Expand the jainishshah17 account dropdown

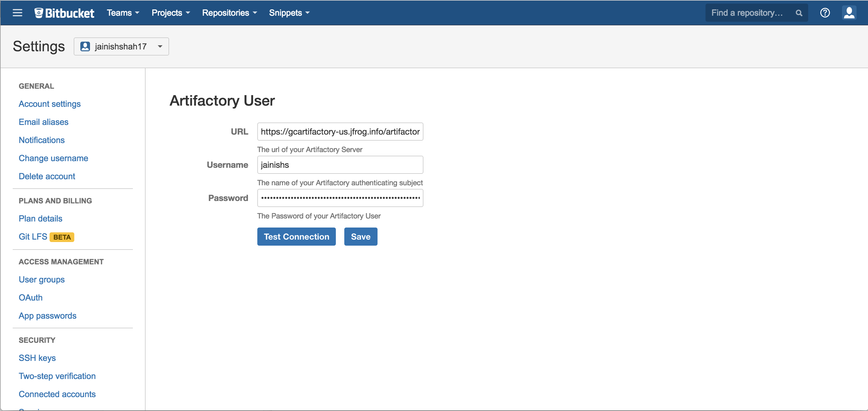(x=121, y=46)
